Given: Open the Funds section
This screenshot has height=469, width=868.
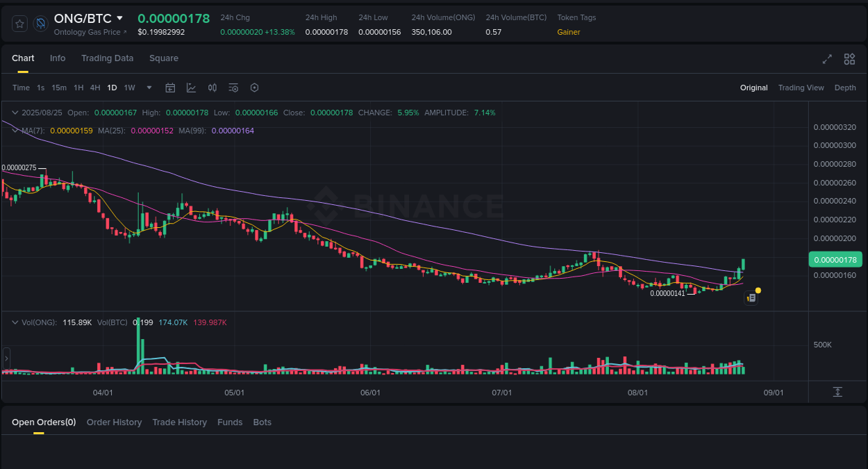Looking at the screenshot, I should coord(230,422).
